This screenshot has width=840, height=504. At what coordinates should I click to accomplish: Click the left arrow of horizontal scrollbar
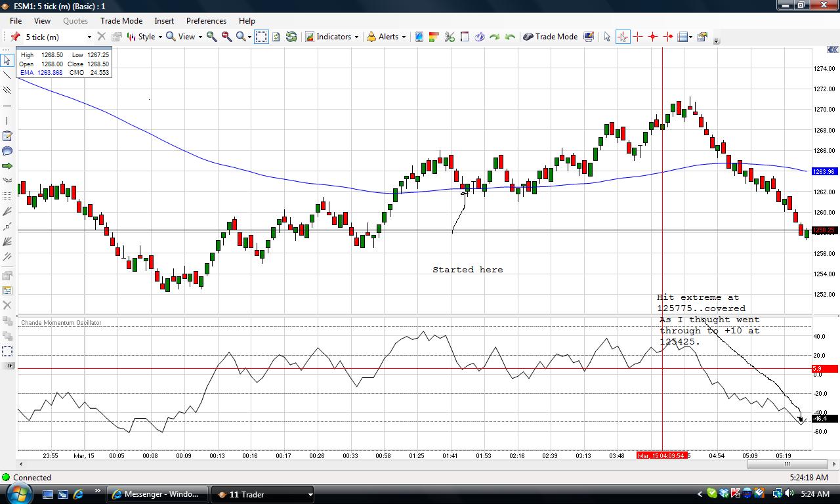tap(21, 465)
